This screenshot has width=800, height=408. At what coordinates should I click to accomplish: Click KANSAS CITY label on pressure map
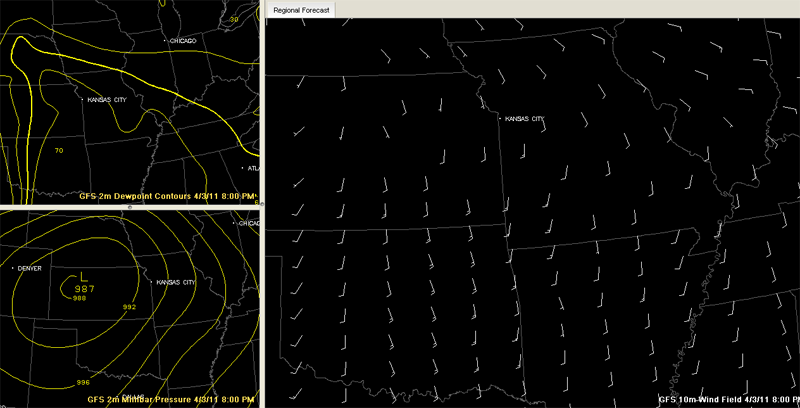point(176,283)
